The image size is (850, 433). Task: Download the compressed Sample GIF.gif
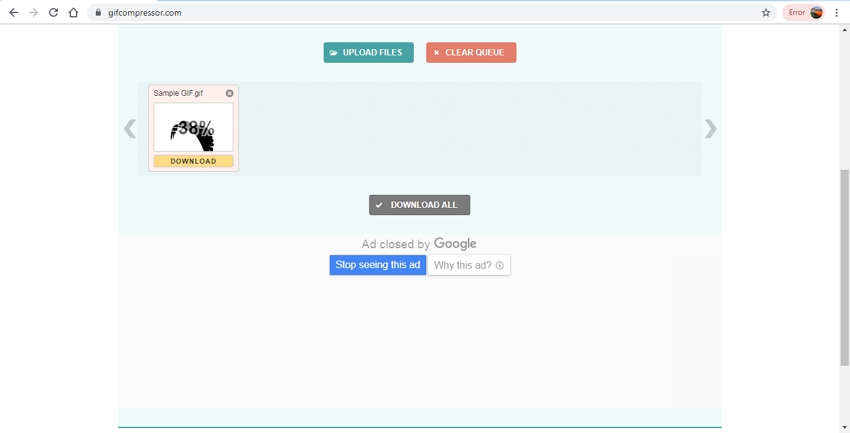[193, 161]
